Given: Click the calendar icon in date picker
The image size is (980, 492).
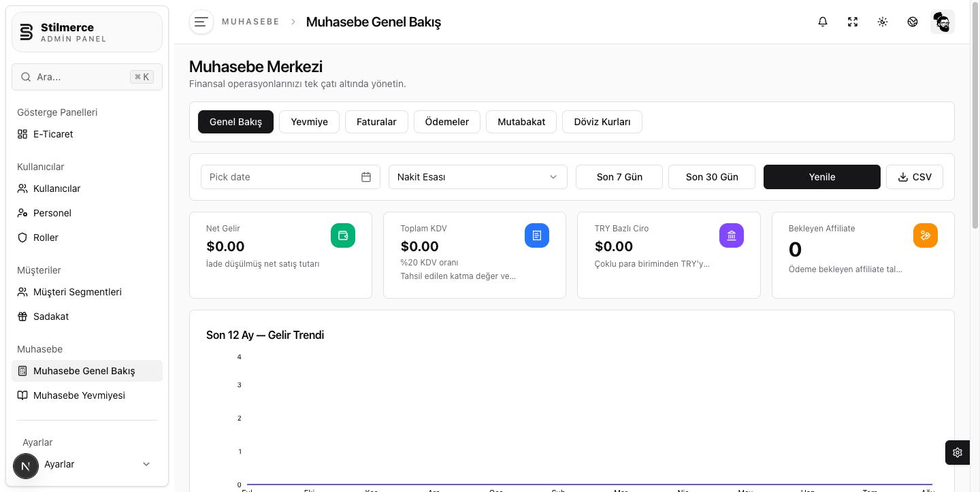Looking at the screenshot, I should 366,177.
